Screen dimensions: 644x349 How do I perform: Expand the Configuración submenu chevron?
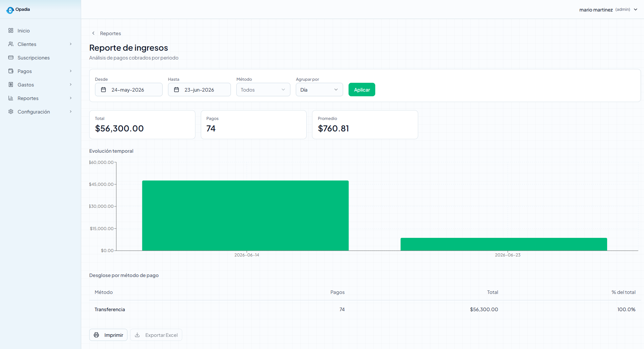click(71, 111)
